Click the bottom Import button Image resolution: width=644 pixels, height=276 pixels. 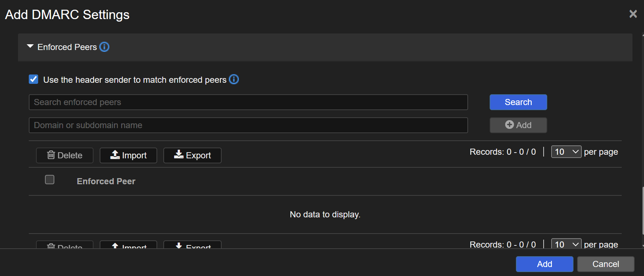[x=128, y=245]
